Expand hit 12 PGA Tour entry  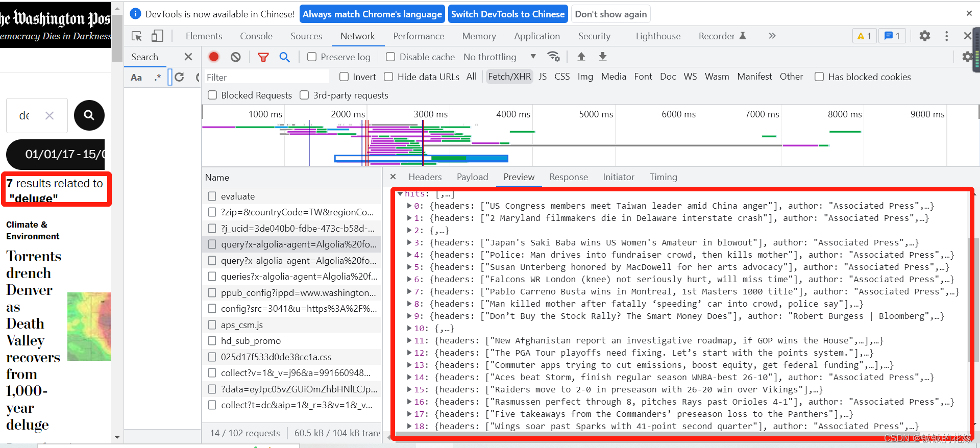coord(409,353)
